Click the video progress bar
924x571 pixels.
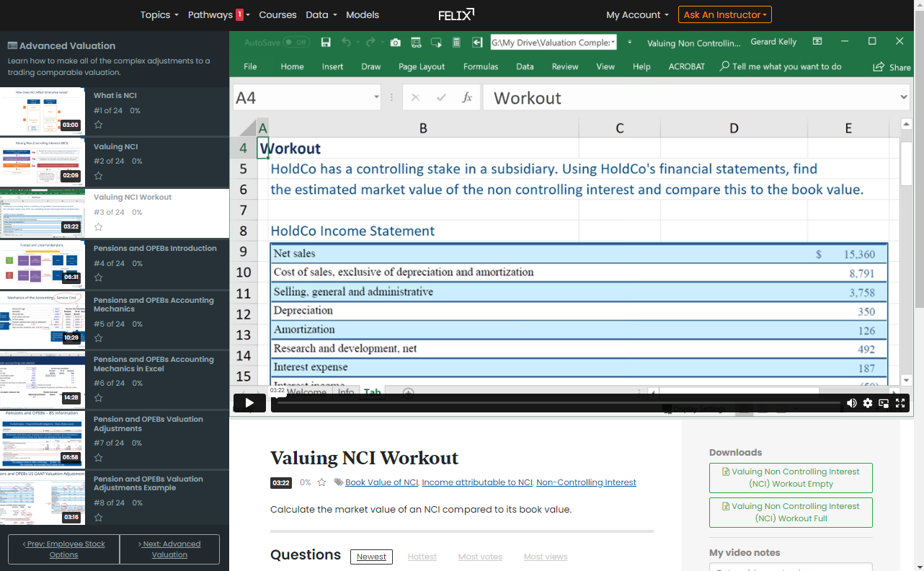(x=555, y=403)
